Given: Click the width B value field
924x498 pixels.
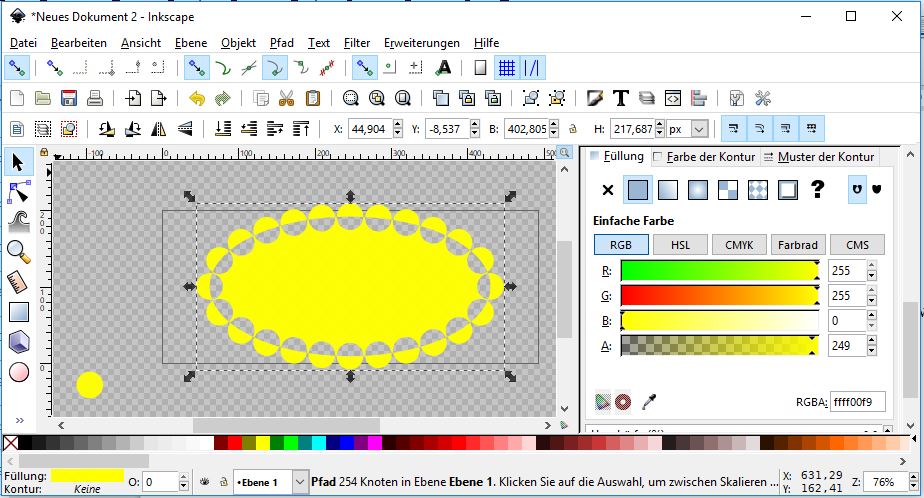Looking at the screenshot, I should [x=527, y=128].
